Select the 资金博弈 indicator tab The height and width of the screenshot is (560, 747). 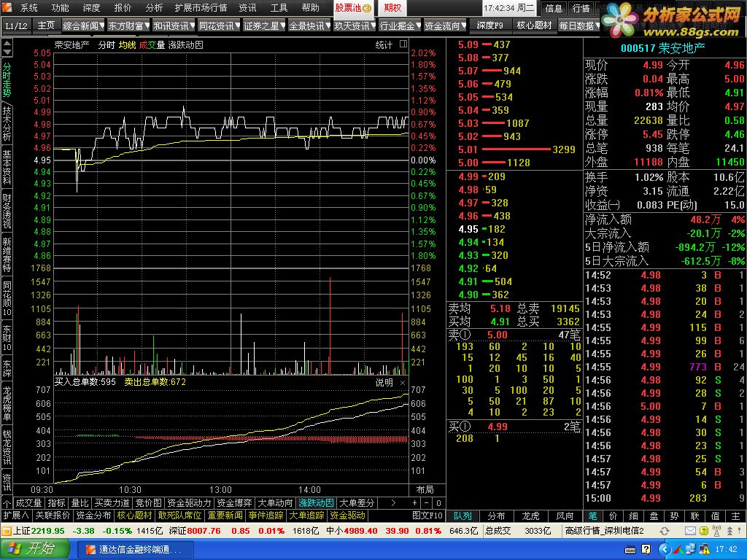pos(234,503)
